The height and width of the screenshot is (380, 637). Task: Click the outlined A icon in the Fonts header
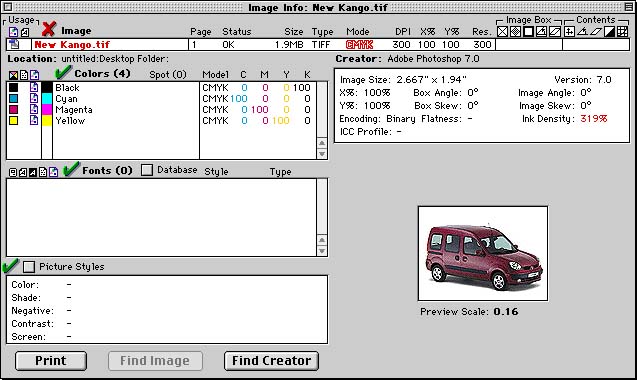tap(23, 172)
